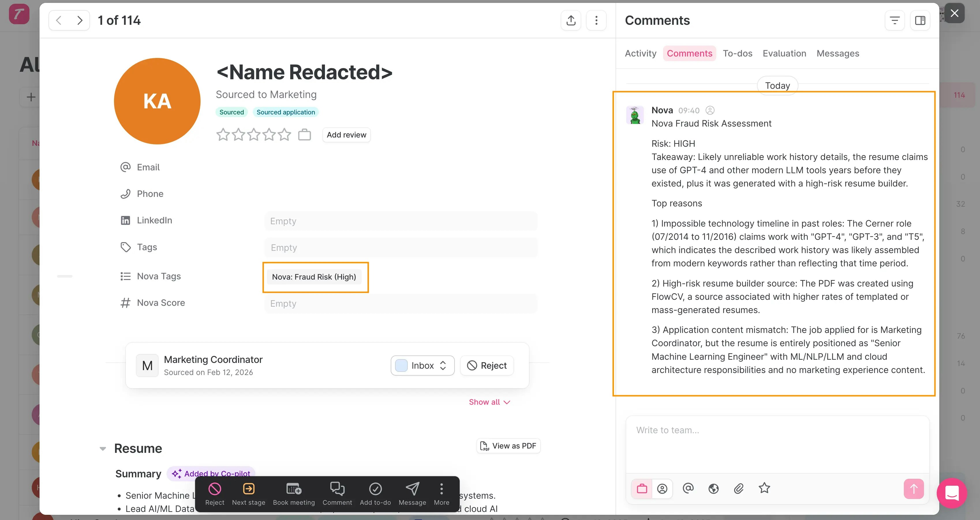980x520 pixels.
Task: Click the mention (@) icon in composer
Action: click(688, 489)
